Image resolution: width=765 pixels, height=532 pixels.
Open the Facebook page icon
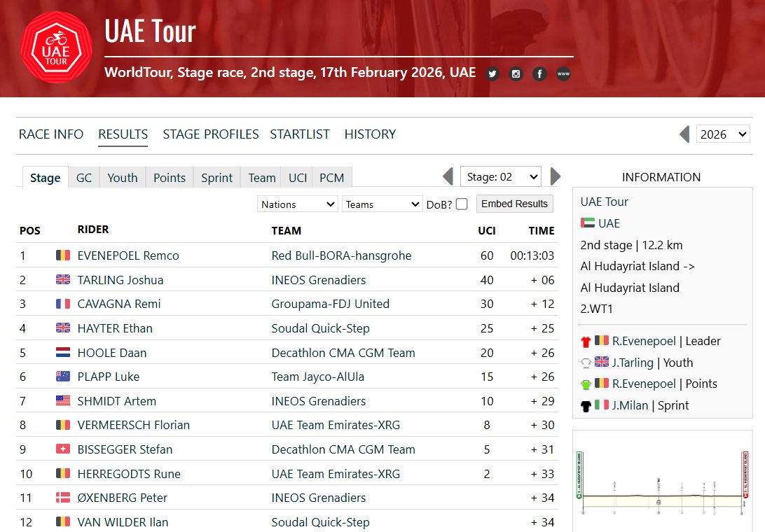coord(539,73)
